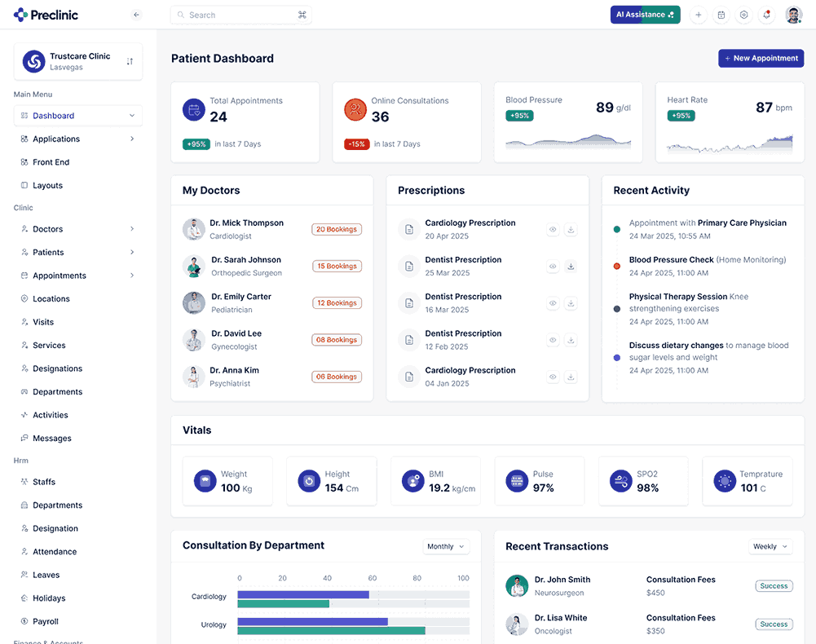View Dentist Prescription dated 25 Mar 2025
The height and width of the screenshot is (644, 816).
(553, 266)
